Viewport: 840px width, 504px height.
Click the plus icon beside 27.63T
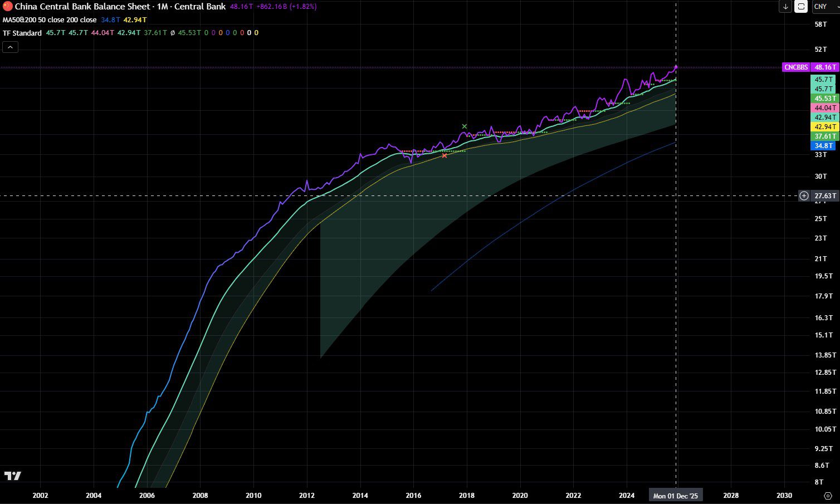coord(804,195)
